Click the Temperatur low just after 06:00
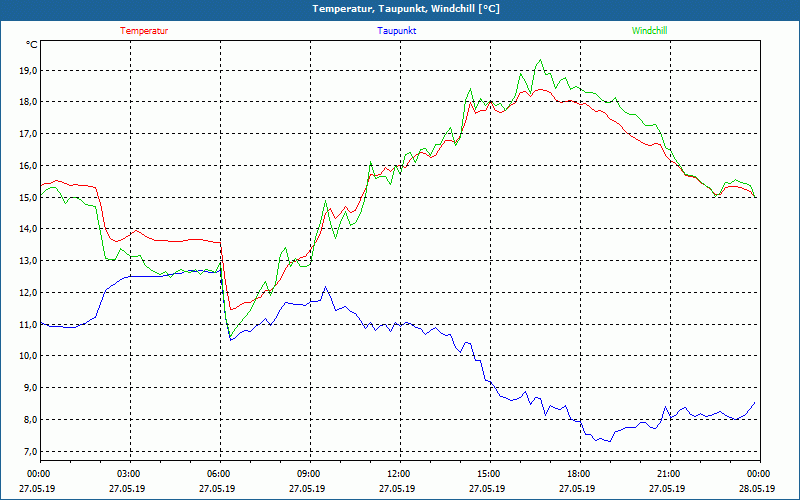This screenshot has width=800, height=500. [231, 309]
